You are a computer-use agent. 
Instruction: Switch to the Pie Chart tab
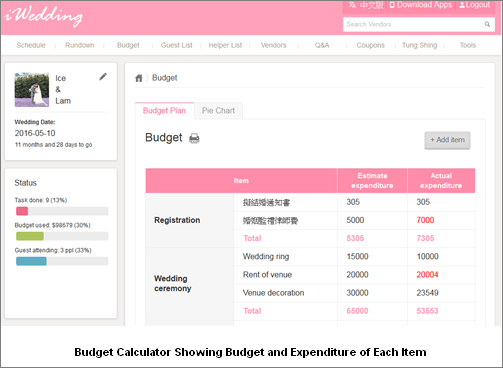point(218,111)
